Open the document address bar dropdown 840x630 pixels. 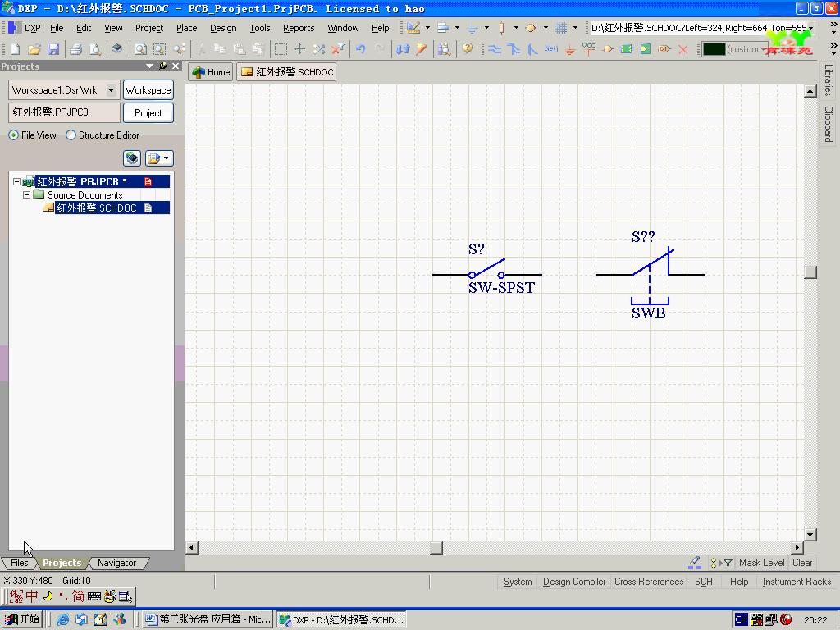[811, 28]
